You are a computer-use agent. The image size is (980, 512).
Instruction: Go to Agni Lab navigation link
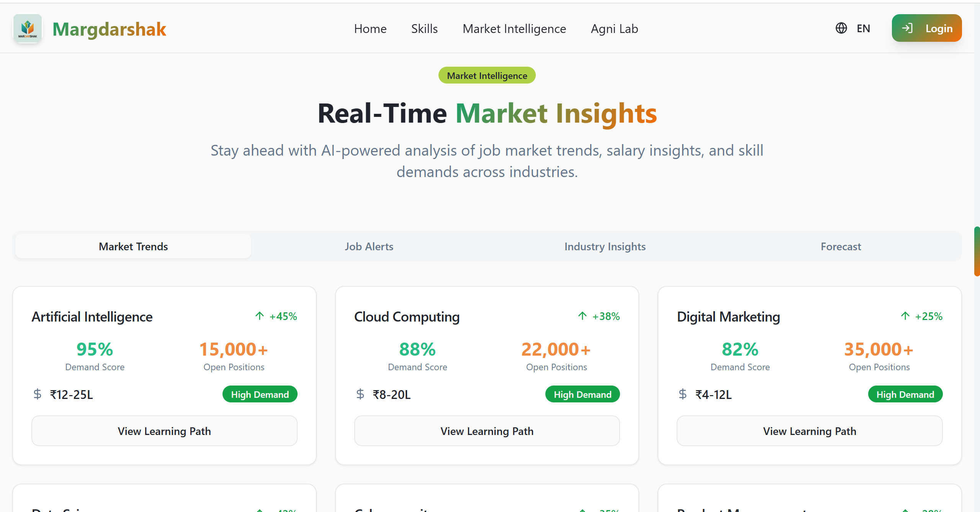pyautogui.click(x=614, y=29)
